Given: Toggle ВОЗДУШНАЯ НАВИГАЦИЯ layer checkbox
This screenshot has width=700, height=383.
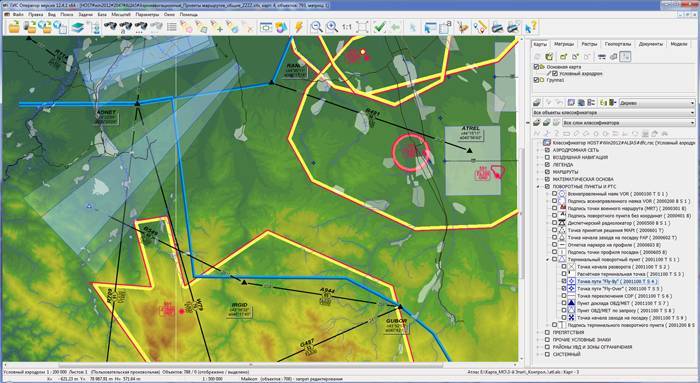Looking at the screenshot, I should click(x=547, y=158).
